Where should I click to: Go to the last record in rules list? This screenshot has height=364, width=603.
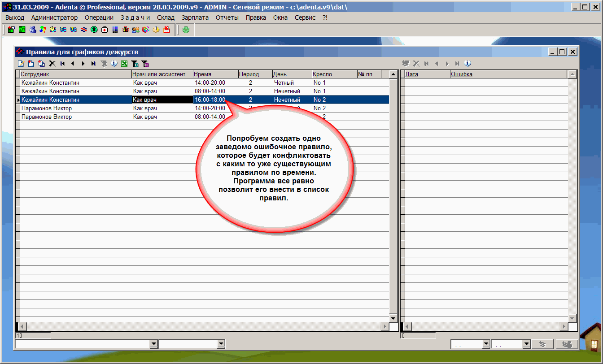tap(93, 64)
